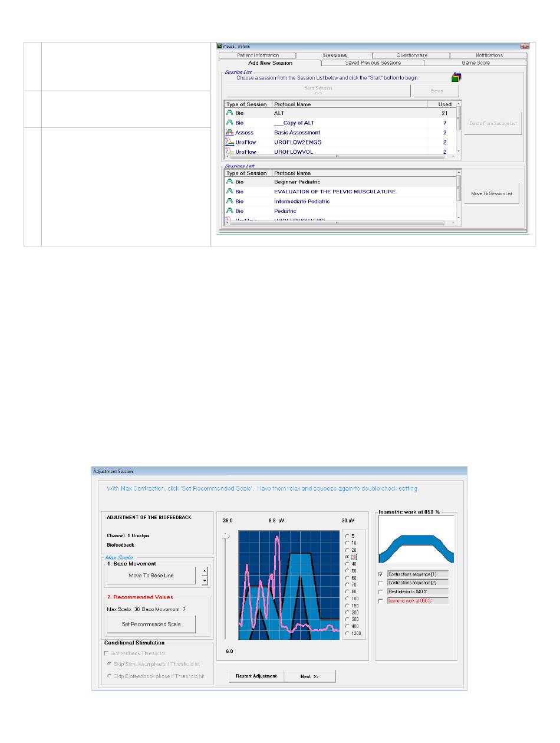This screenshot has height=743, width=560.
Task: Select the 400 scale radio button
Action: [x=347, y=627]
